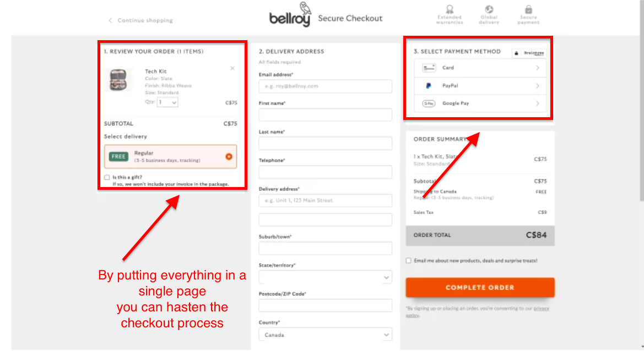644x351 pixels.
Task: Click the Card payment icon
Action: [x=428, y=67]
